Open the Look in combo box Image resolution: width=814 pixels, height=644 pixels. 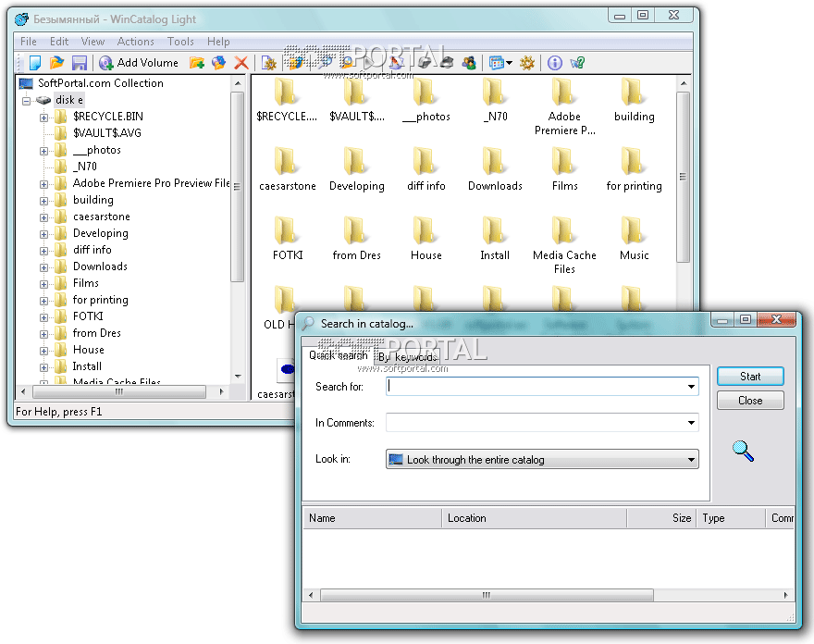[542, 460]
